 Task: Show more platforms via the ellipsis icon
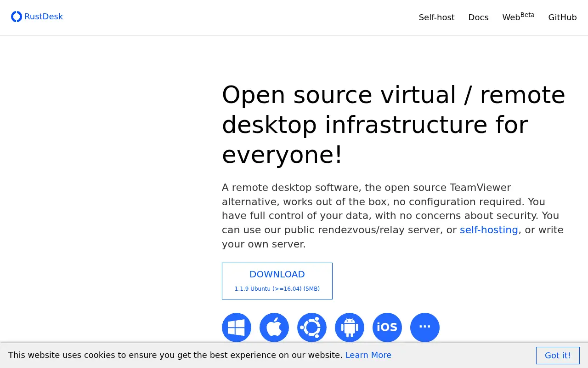pyautogui.click(x=425, y=328)
